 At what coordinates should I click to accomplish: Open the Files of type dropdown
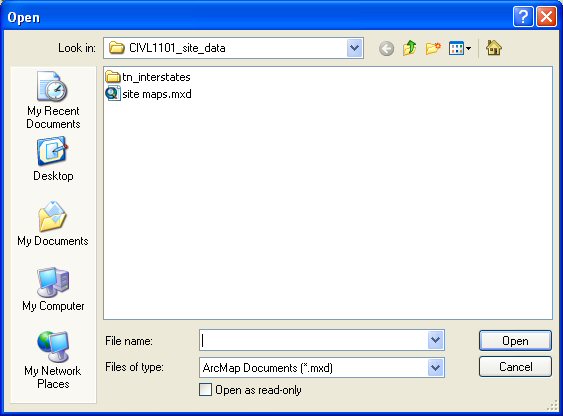(436, 368)
